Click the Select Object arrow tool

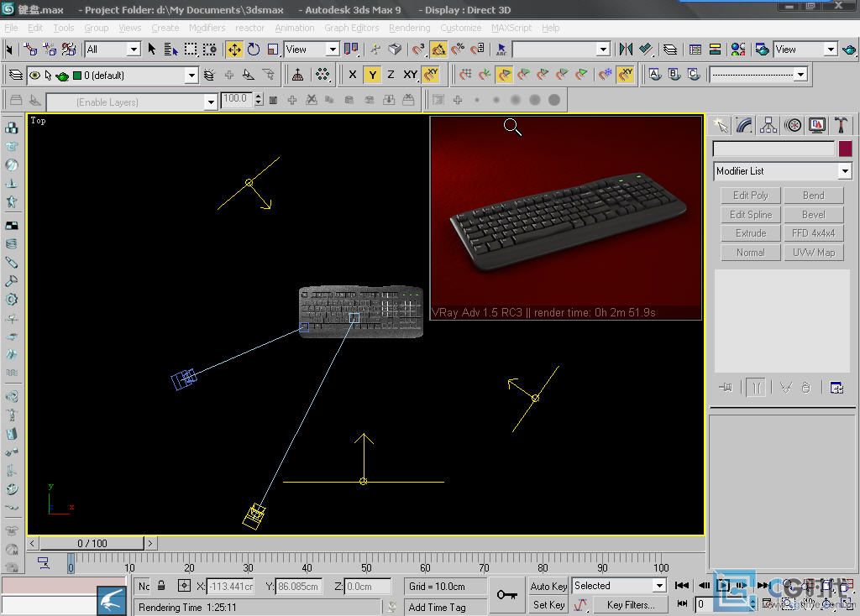coord(152,50)
